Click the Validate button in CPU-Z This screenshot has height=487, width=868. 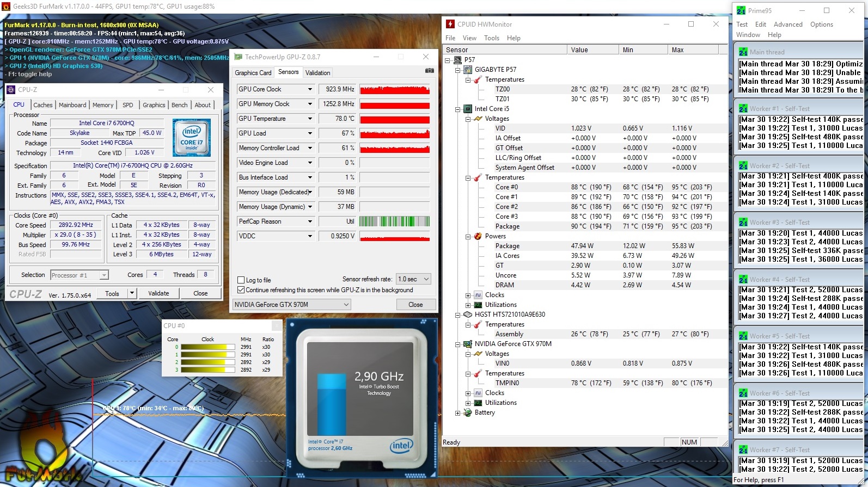[x=158, y=293]
